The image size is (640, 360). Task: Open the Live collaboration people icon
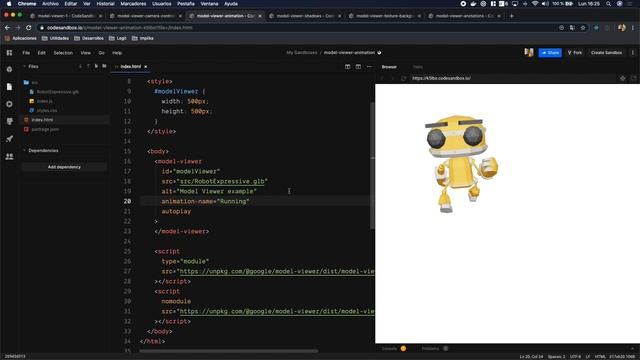pos(9,156)
